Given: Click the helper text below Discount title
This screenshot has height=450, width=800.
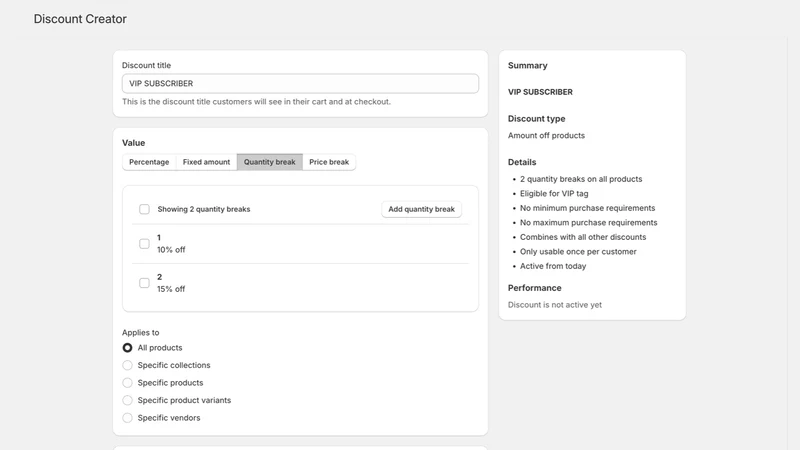Looking at the screenshot, I should pos(256,102).
